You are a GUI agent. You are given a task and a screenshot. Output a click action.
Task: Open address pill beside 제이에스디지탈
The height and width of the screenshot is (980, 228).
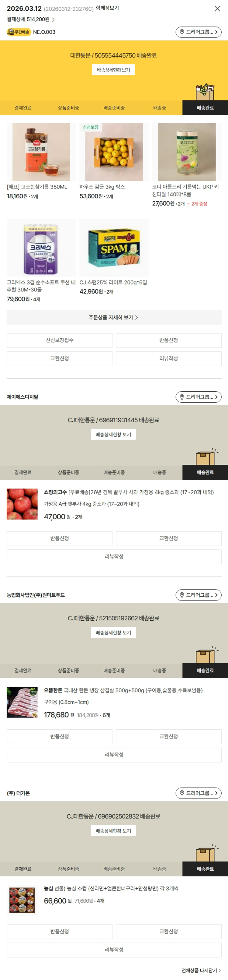tap(198, 397)
